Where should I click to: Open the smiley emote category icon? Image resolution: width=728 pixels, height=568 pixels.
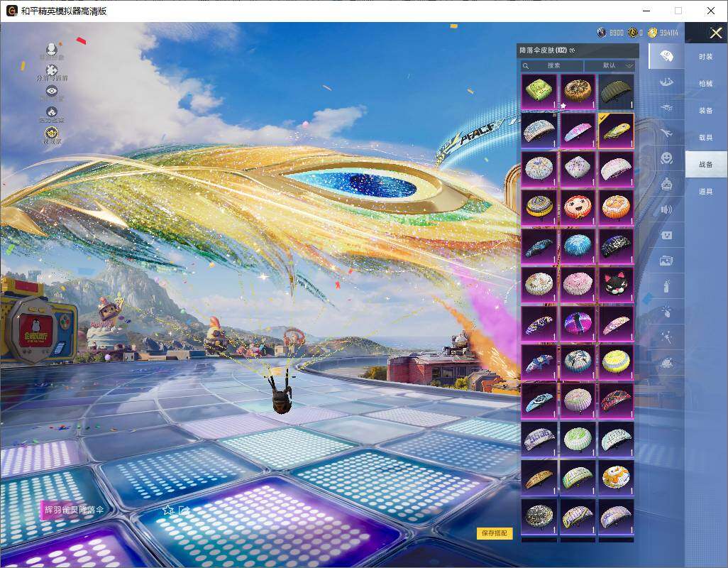click(667, 158)
